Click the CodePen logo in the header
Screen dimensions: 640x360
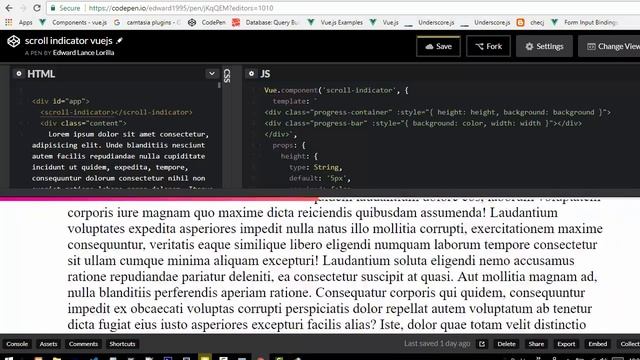coord(13,41)
